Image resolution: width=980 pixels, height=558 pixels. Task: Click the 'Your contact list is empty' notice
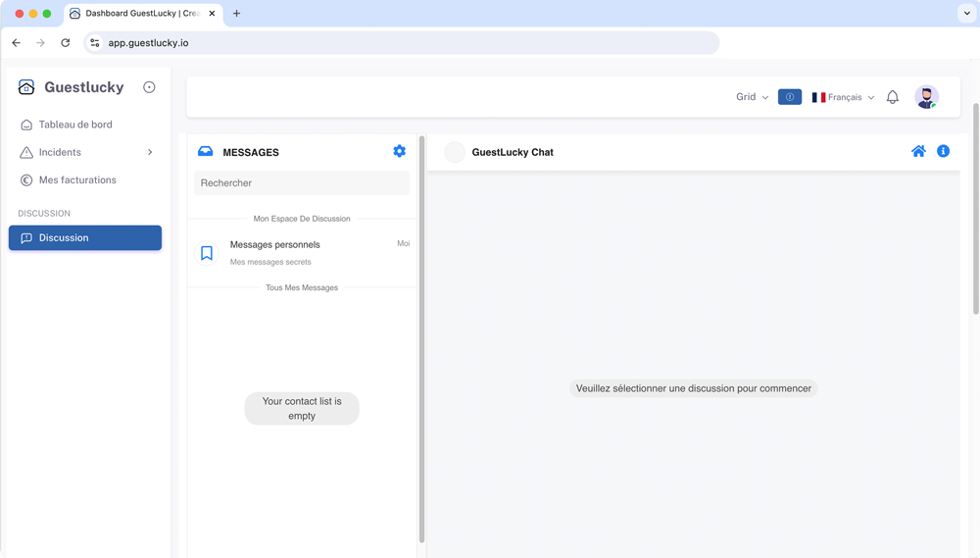(302, 409)
